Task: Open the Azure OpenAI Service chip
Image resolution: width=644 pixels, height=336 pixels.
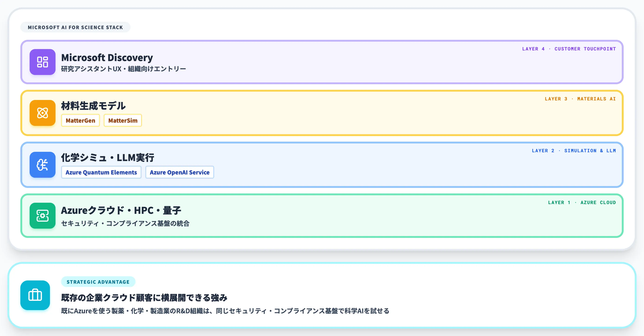Action: (180, 172)
